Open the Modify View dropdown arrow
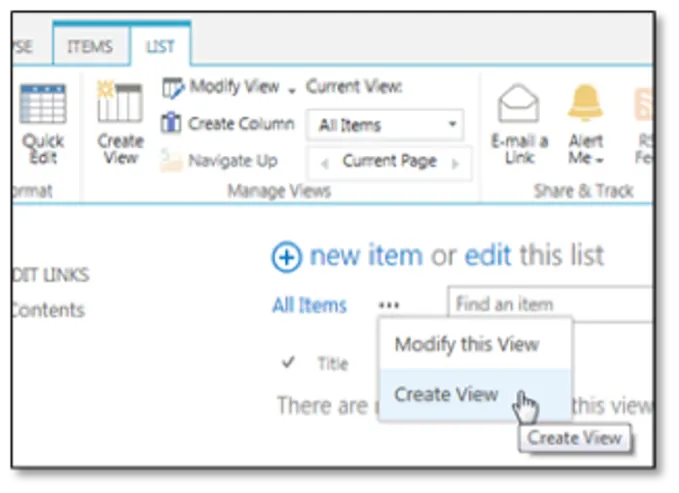The height and width of the screenshot is (493, 679). click(292, 91)
